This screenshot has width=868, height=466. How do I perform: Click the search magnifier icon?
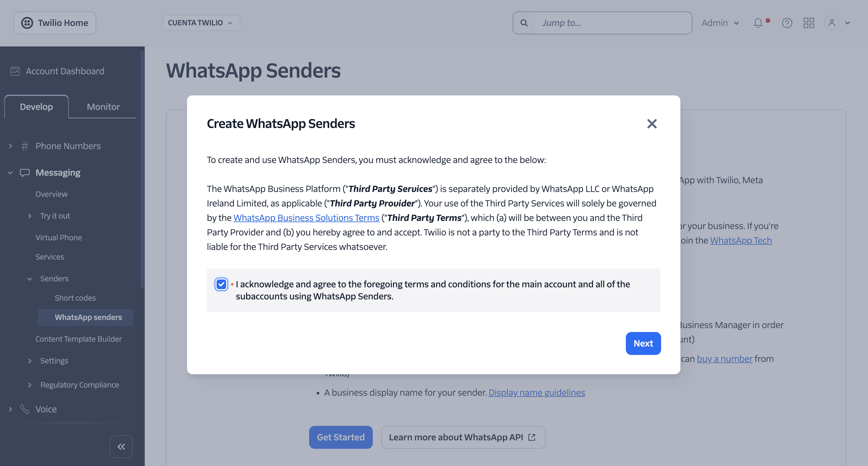524,23
